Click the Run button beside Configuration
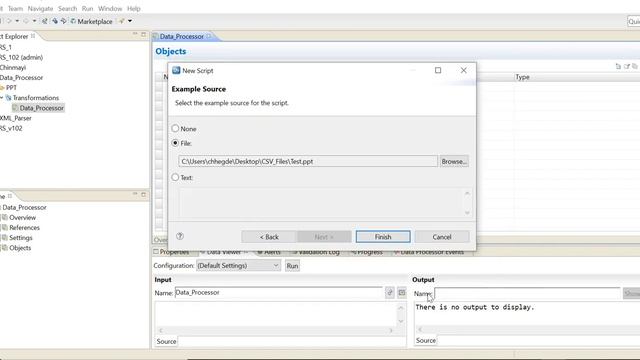 (x=292, y=266)
